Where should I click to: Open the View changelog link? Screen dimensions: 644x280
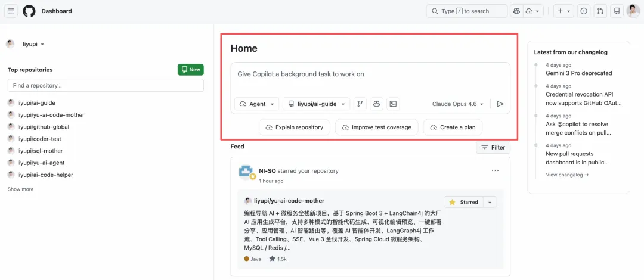pyautogui.click(x=567, y=175)
